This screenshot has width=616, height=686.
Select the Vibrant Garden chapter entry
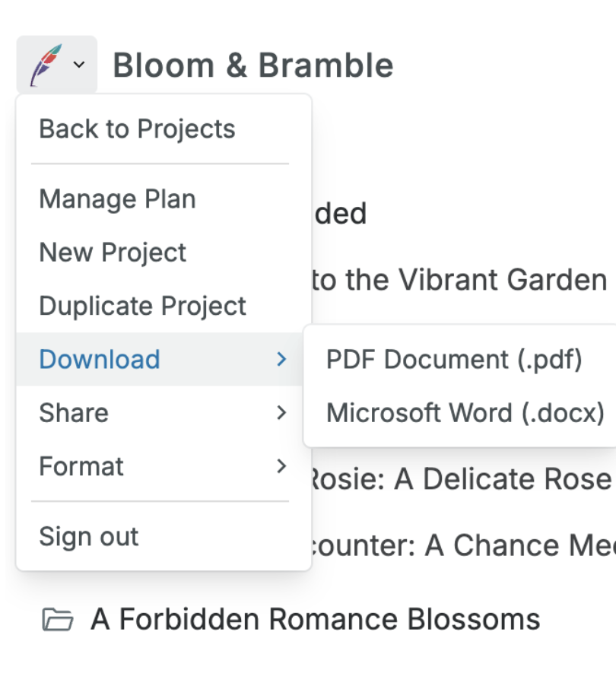(x=459, y=280)
